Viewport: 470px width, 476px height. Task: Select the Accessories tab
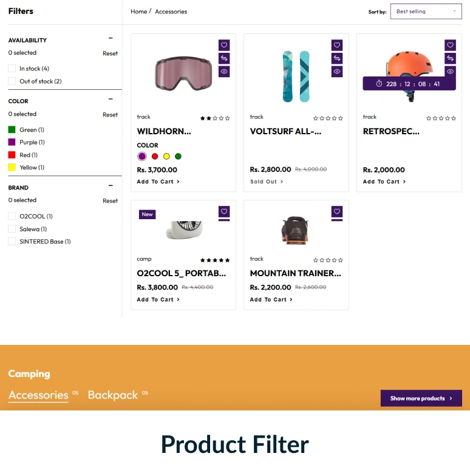coord(38,395)
